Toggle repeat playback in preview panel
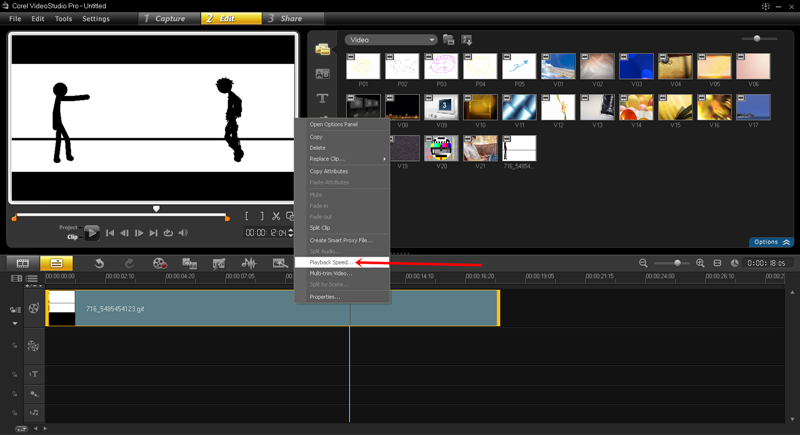Screen dimensions: 800x435 (x=168, y=233)
